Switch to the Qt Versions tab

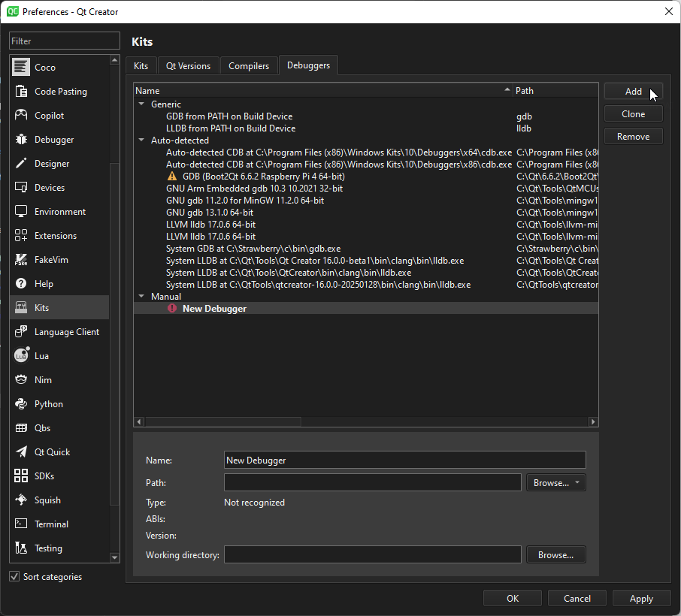[x=188, y=66]
